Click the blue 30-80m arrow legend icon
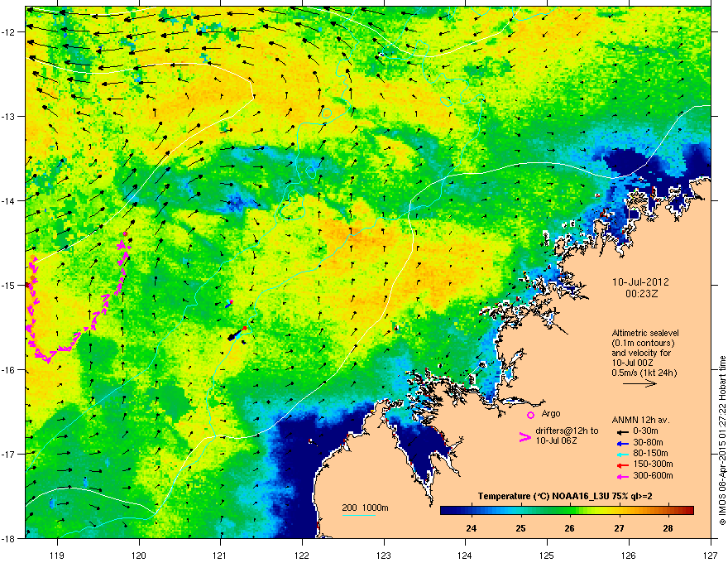The image size is (728, 563). (623, 443)
